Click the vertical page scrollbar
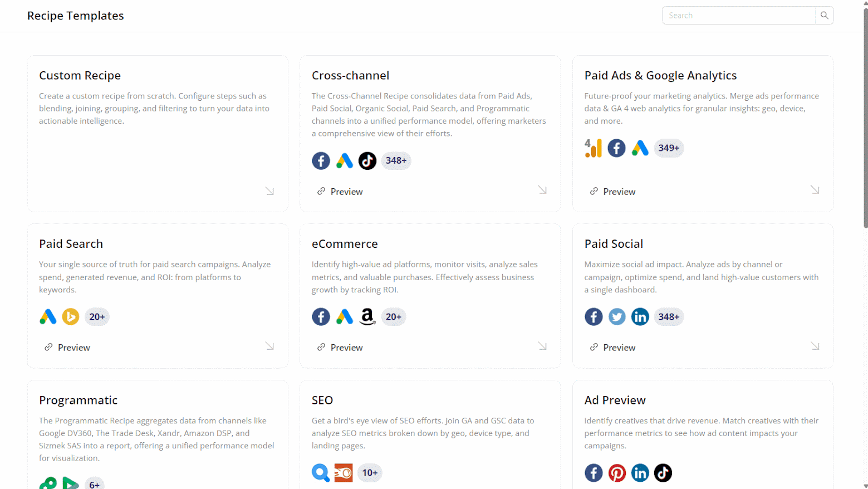This screenshot has height=489, width=868. pos(865,117)
